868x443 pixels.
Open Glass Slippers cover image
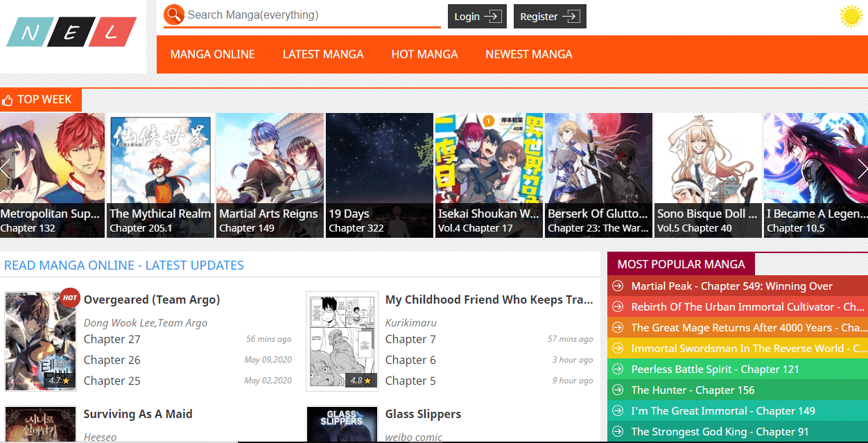[342, 424]
